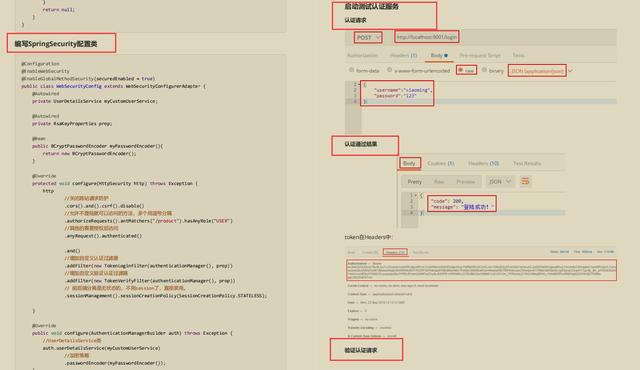The height and width of the screenshot is (370, 640).
Task: Click the "code": 200 response line
Action: 447,201
